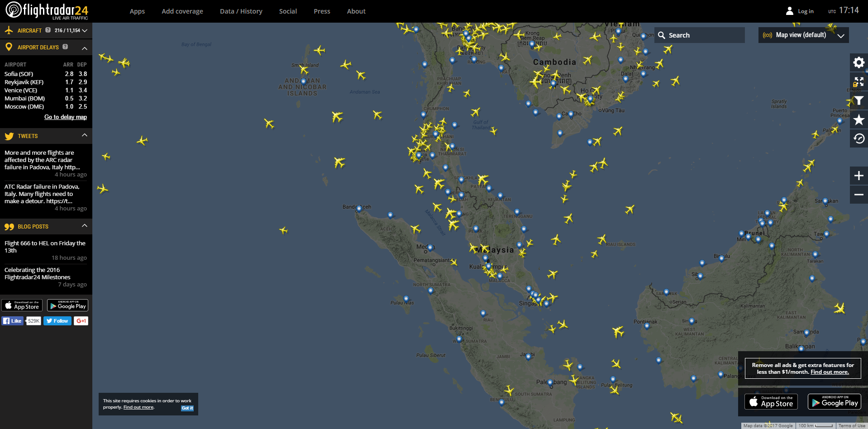Open the playback history clock icon
868x429 pixels.
[x=858, y=139]
